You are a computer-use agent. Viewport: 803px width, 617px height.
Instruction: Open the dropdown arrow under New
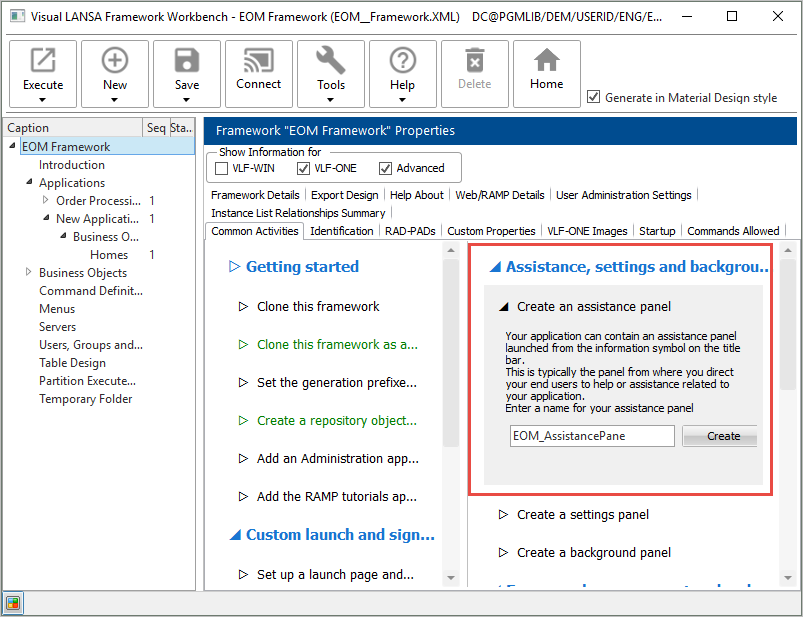point(114,100)
